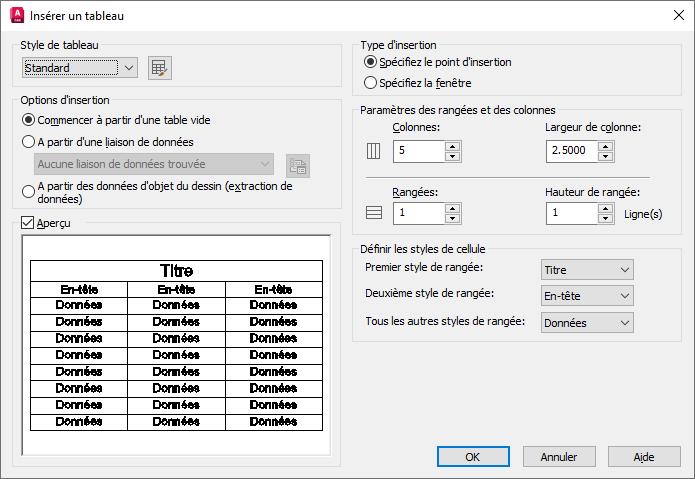Click the columns icon beside Colonnes
Image resolution: width=695 pixels, height=479 pixels.
pyautogui.click(x=374, y=152)
